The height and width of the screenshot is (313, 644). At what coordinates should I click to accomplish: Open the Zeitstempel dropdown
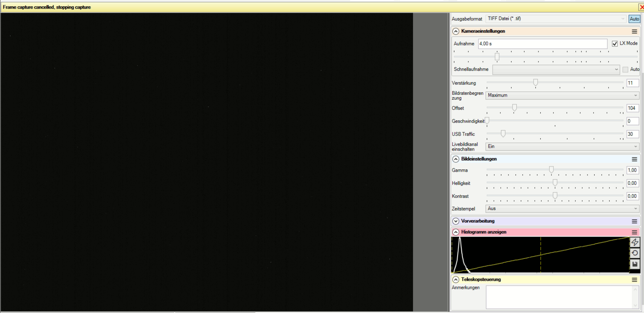562,209
